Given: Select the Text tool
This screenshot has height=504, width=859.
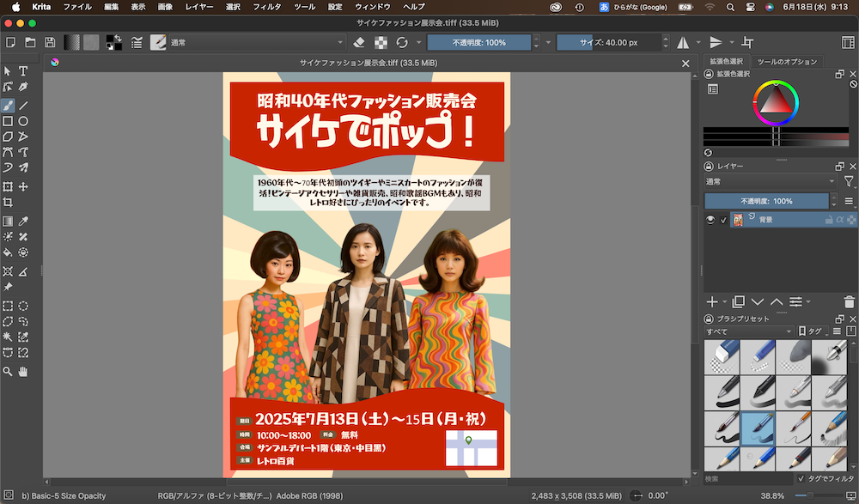Looking at the screenshot, I should [23, 71].
